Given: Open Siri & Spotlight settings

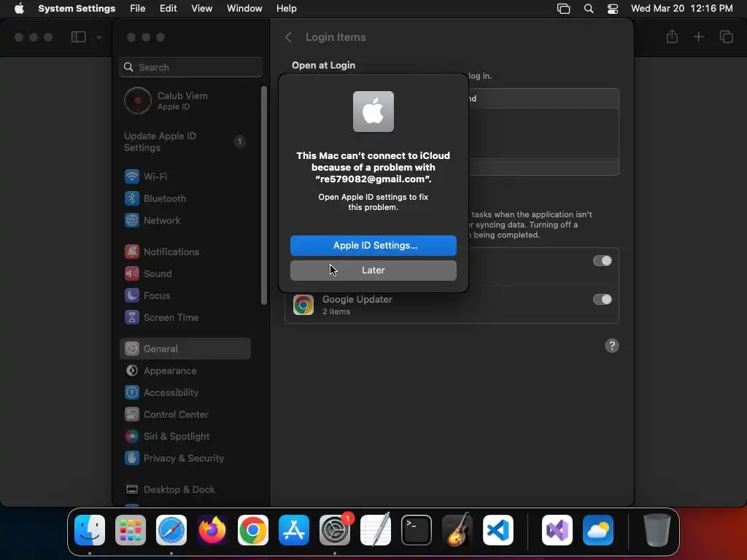Looking at the screenshot, I should 186,436.
